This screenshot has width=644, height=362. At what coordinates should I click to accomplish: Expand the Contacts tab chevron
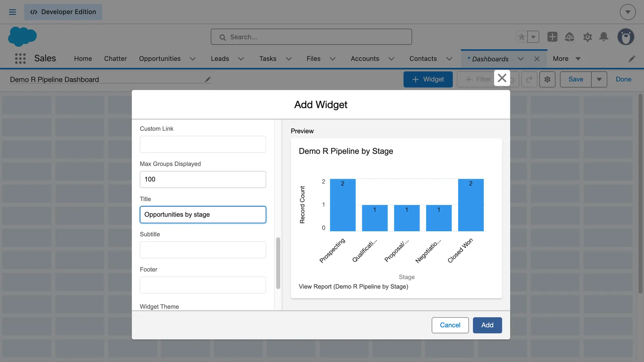[449, 59]
